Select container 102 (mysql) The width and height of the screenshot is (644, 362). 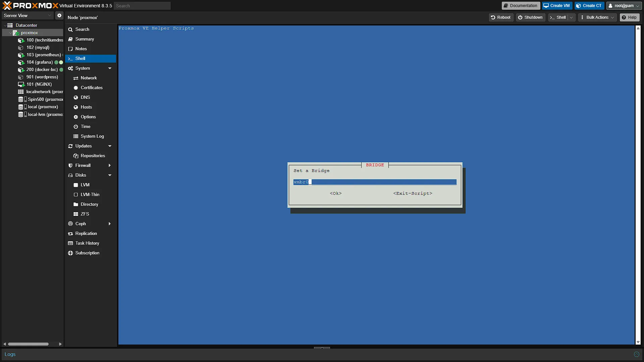coord(34,48)
